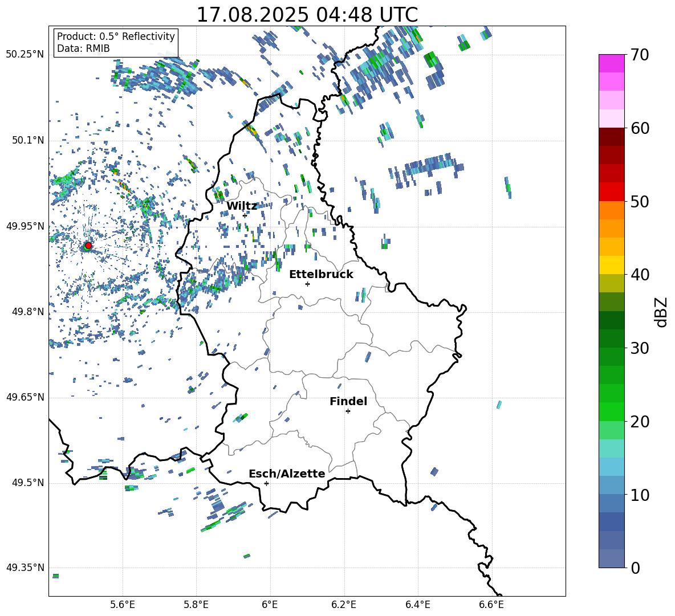Click the red radar site marker

[88, 245]
